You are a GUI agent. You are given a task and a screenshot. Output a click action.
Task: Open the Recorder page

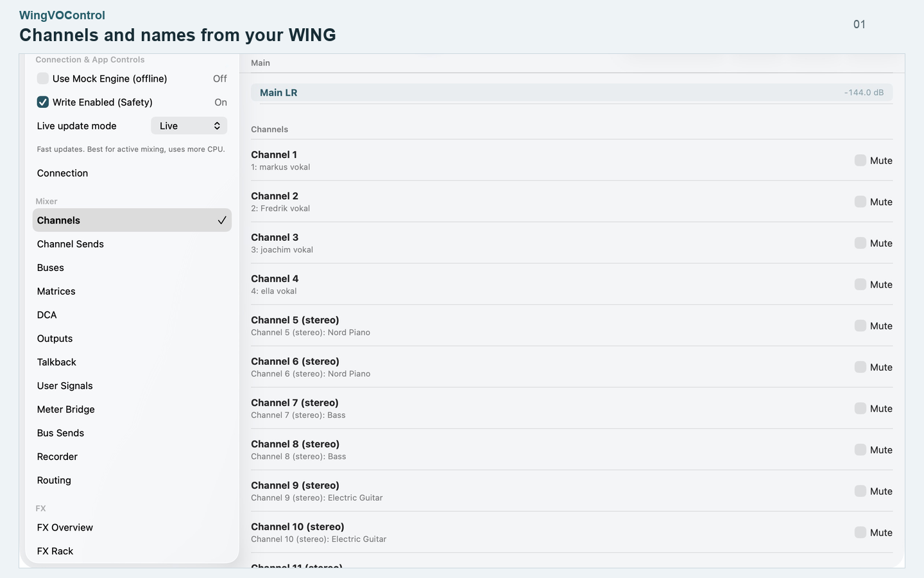pos(132,457)
